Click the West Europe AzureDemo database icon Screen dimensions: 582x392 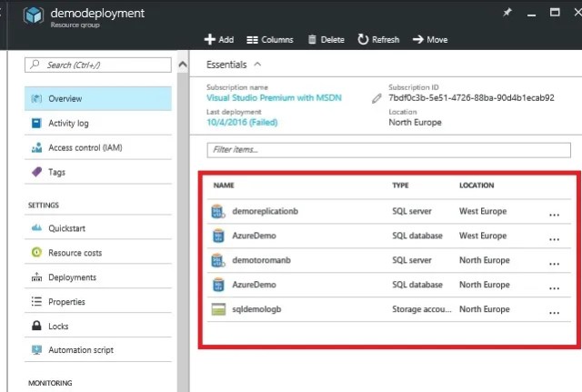coord(218,236)
